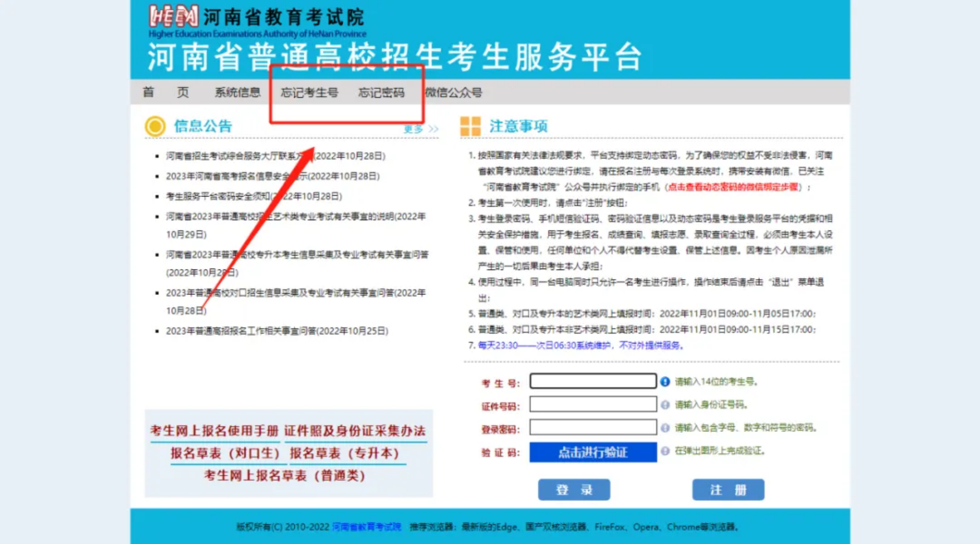
Task: Open notice about 专升本考生信息采集 问答
Action: pyautogui.click(x=297, y=263)
